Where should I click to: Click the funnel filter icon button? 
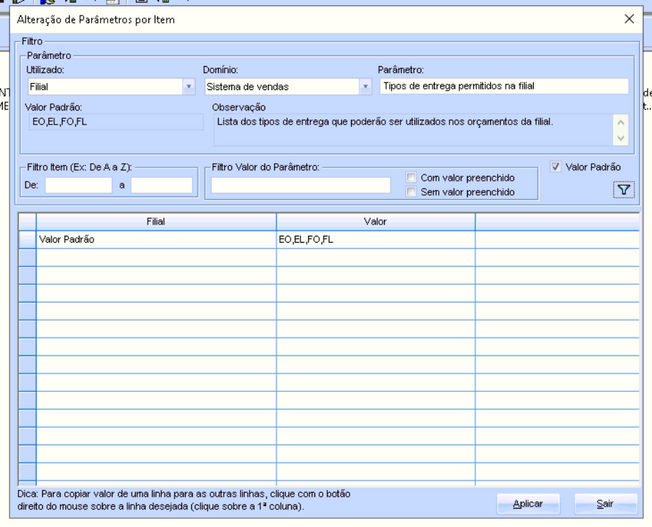(x=624, y=190)
